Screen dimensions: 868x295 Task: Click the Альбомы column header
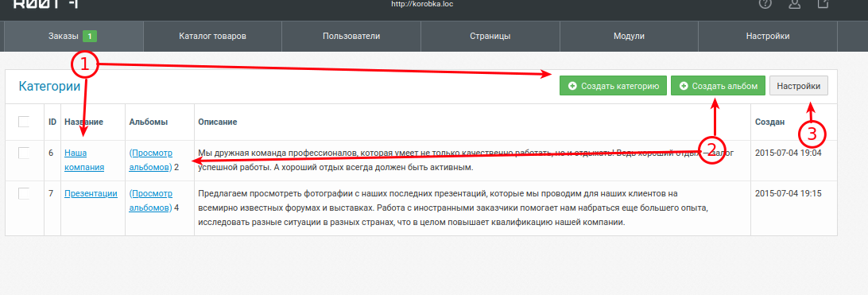tap(149, 122)
